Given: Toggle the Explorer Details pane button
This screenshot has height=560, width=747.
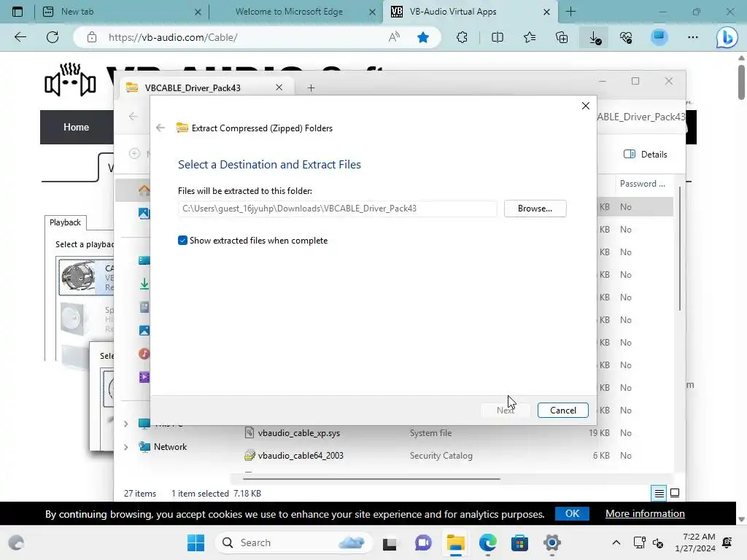Looking at the screenshot, I should click(646, 155).
